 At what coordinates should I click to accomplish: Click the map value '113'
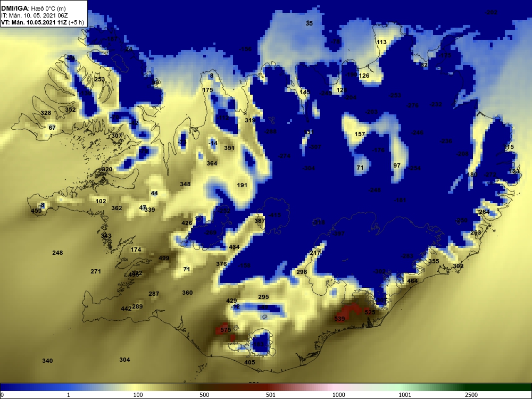pos(381,43)
